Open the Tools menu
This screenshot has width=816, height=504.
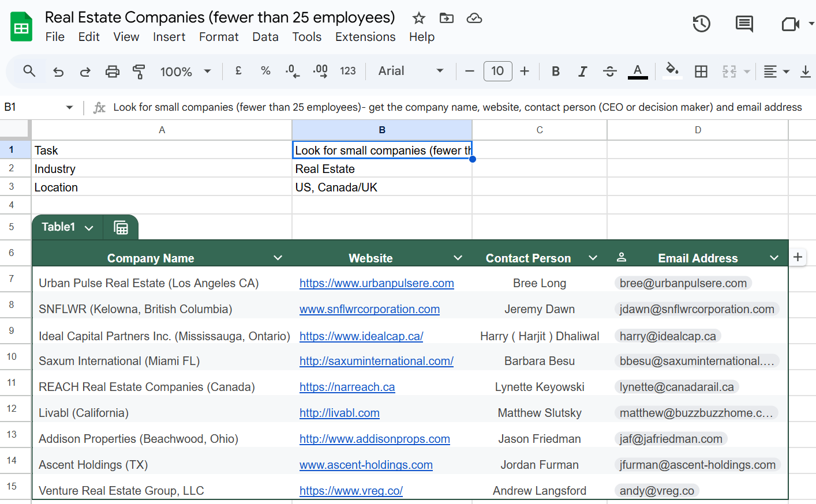307,37
